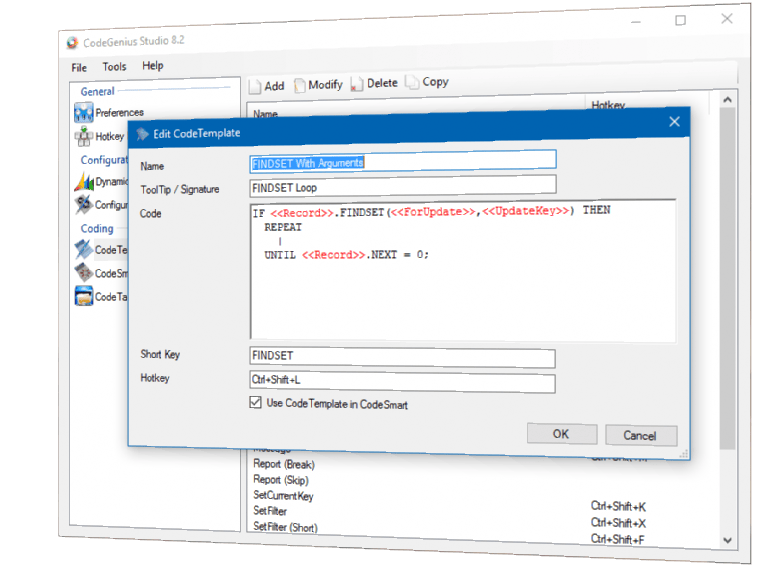Viewport: 757px width, 570px height.
Task: Select SetCurrentKey in template list
Action: coord(283,495)
